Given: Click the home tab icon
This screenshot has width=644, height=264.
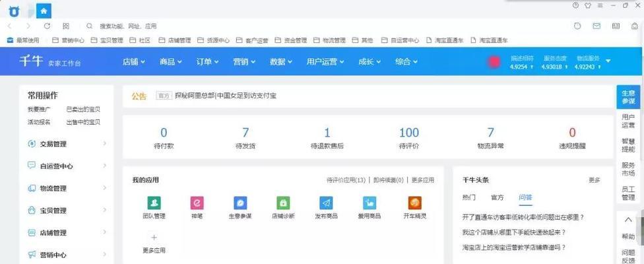Looking at the screenshot, I should (44, 11).
